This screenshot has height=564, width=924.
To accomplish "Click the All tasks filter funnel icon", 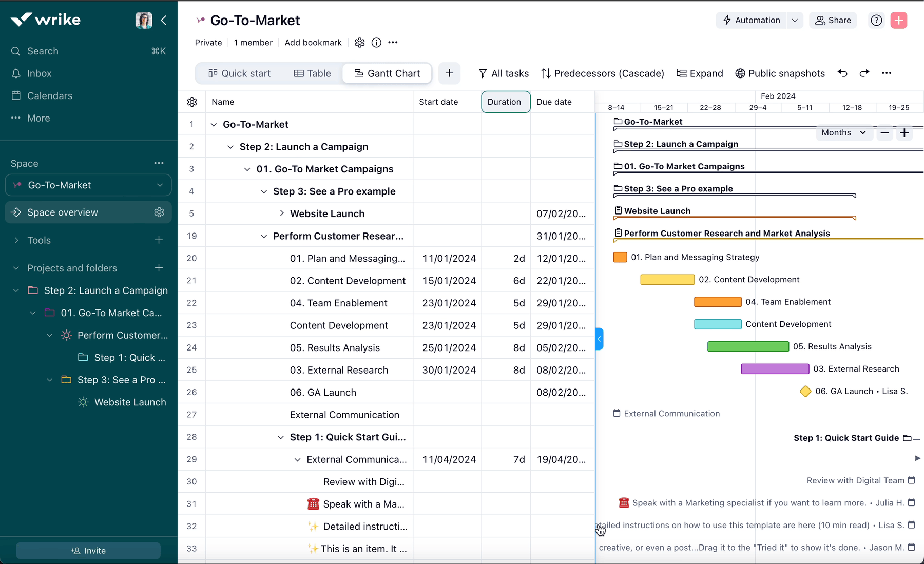I will click(483, 73).
